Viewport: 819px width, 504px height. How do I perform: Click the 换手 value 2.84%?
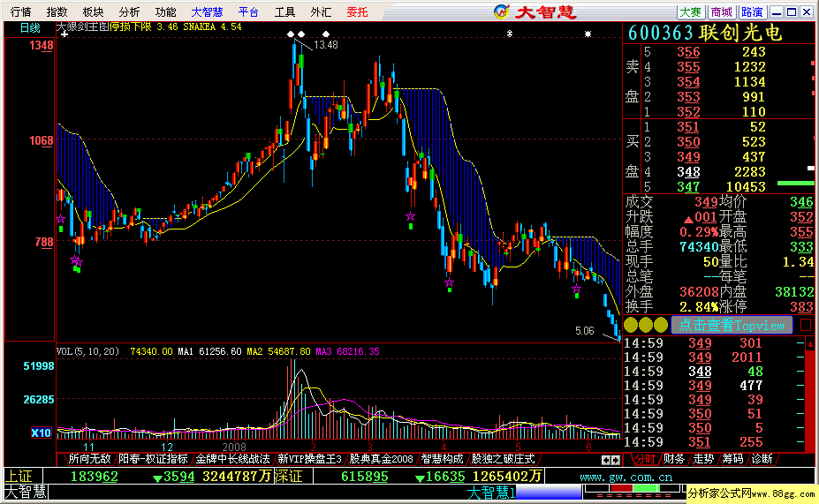click(699, 307)
